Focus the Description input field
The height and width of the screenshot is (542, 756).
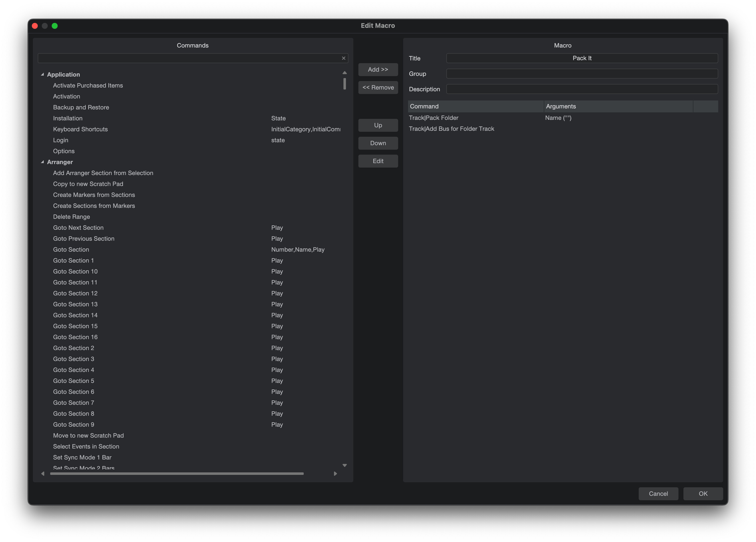[582, 89]
